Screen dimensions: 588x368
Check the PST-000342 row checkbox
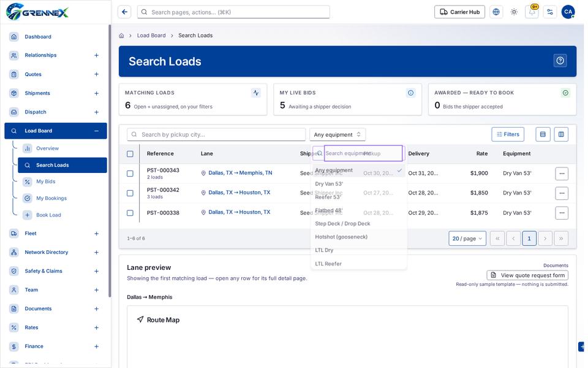click(130, 193)
